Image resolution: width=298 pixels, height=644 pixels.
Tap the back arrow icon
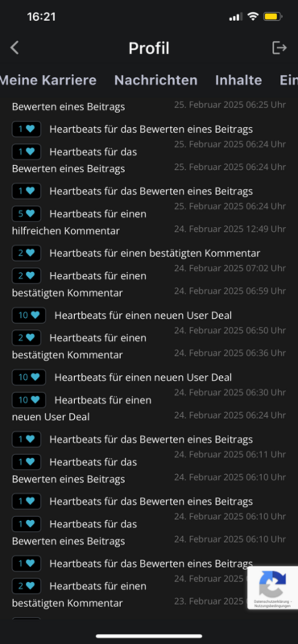[x=15, y=48]
